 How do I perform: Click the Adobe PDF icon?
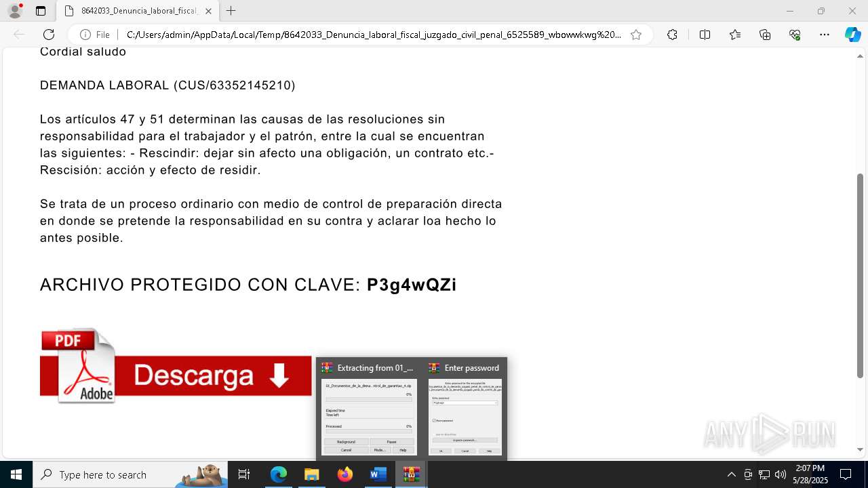coord(78,366)
